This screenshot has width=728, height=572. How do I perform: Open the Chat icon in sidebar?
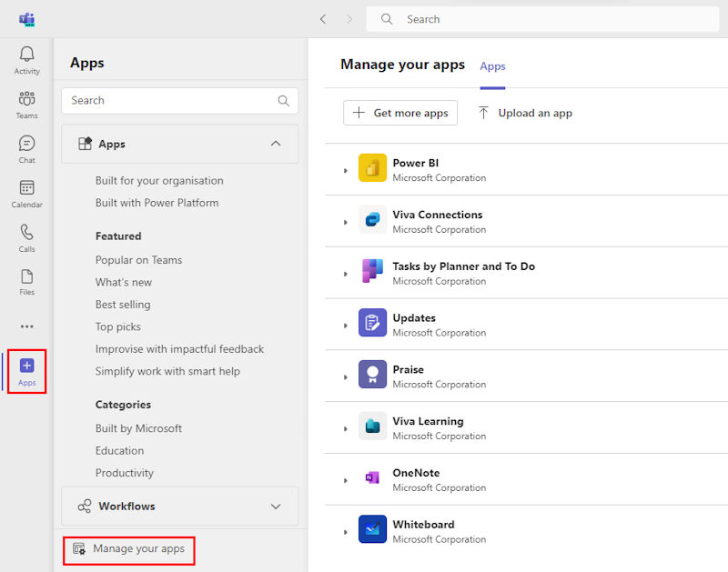pos(26,149)
